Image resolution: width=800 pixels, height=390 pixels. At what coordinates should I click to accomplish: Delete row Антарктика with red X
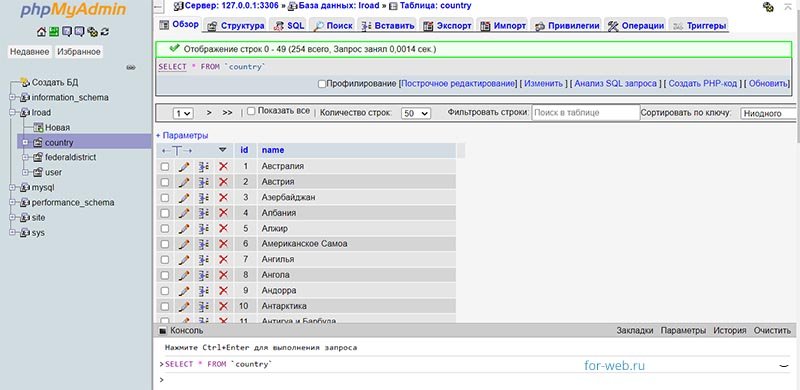[x=223, y=306]
